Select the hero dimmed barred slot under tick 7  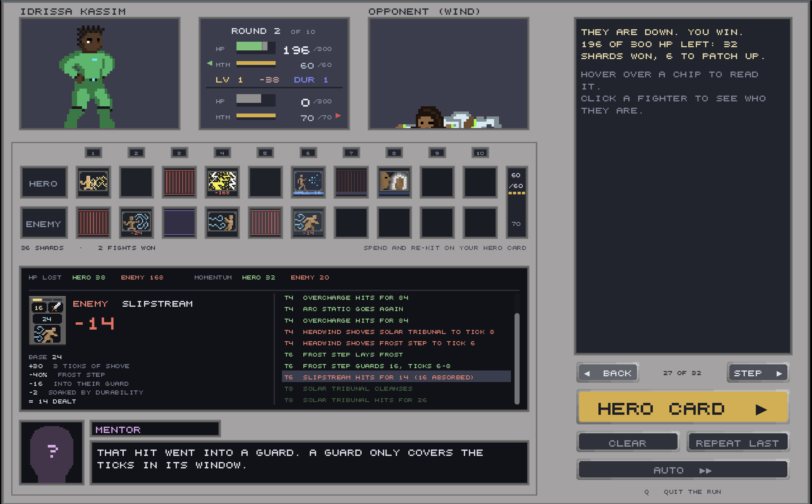coord(351,182)
